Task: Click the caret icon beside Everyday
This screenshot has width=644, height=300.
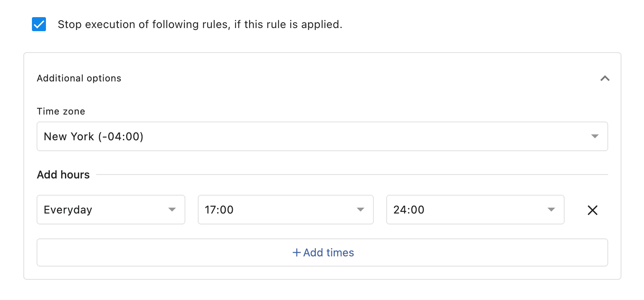Action: [x=172, y=210]
